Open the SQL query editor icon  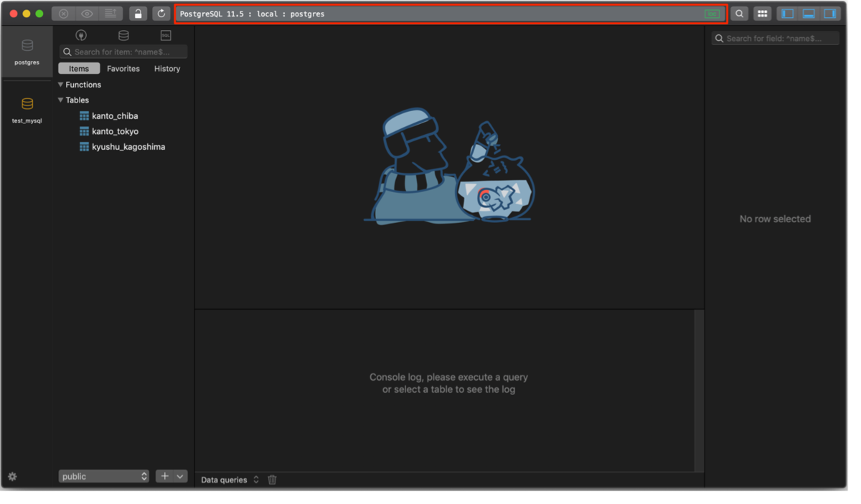pyautogui.click(x=166, y=35)
